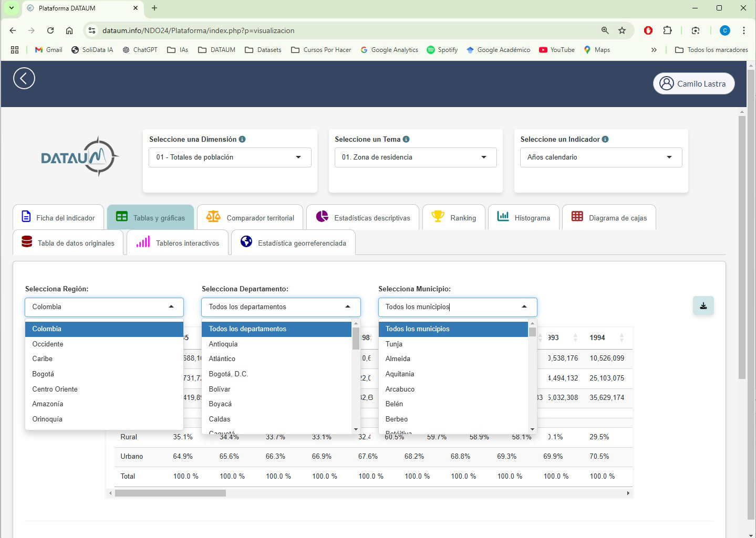Select the Histograma tab
Image resolution: width=756 pixels, height=538 pixels.
(524, 218)
